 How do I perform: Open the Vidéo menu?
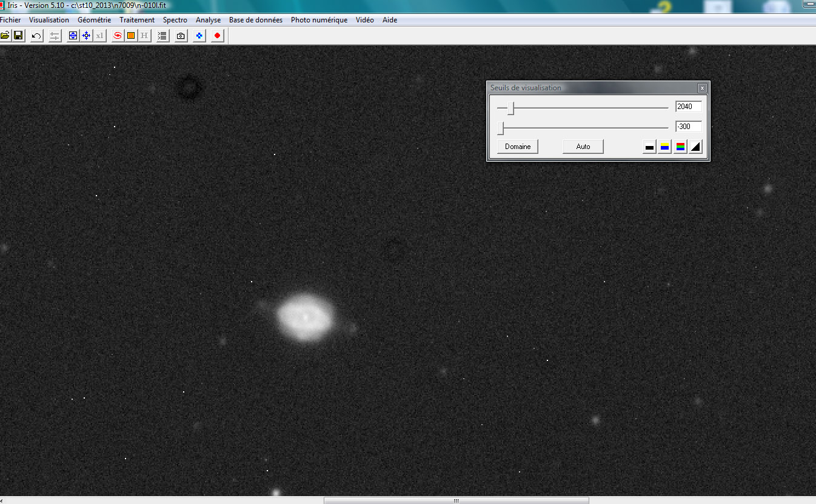click(x=365, y=20)
